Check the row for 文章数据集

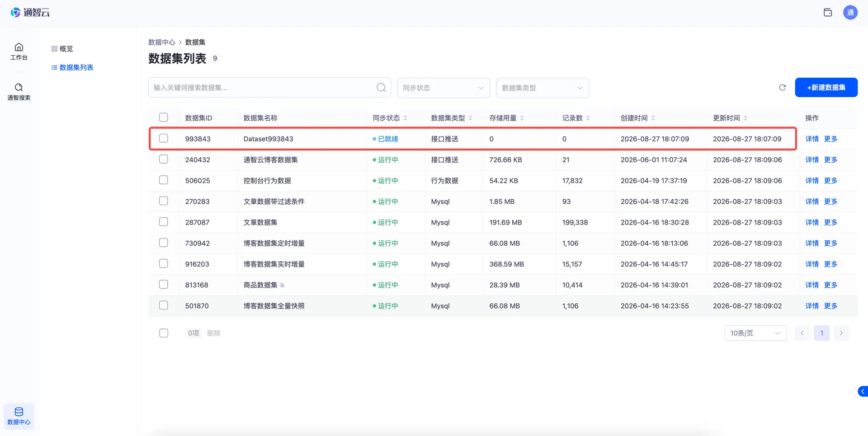[164, 222]
